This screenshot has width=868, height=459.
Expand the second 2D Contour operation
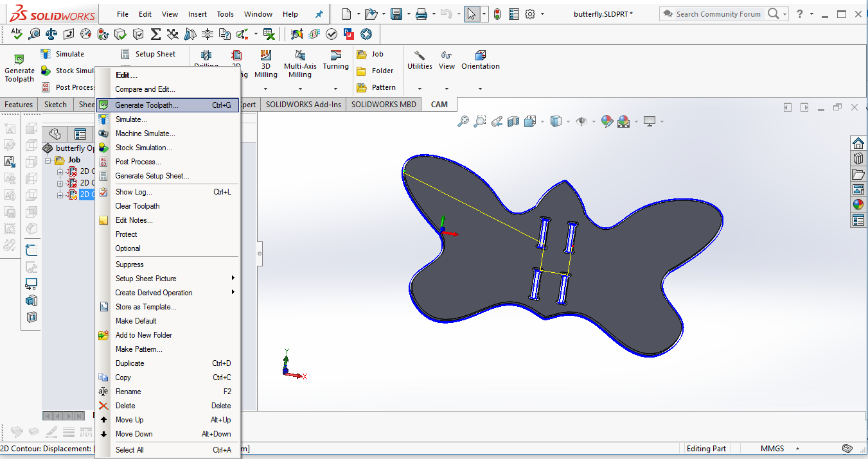pos(60,184)
